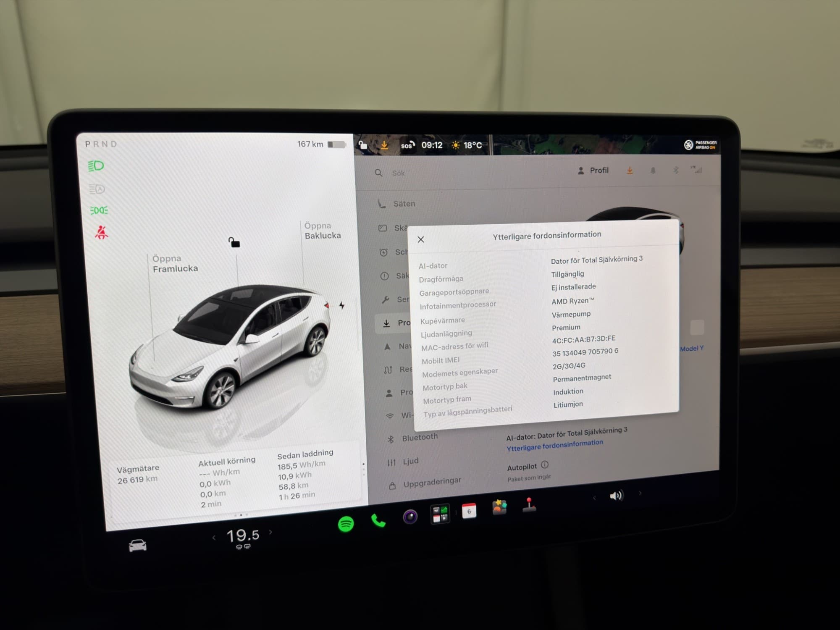Tap Öppna Baklucka
Image resolution: width=840 pixels, height=630 pixels.
point(323,231)
